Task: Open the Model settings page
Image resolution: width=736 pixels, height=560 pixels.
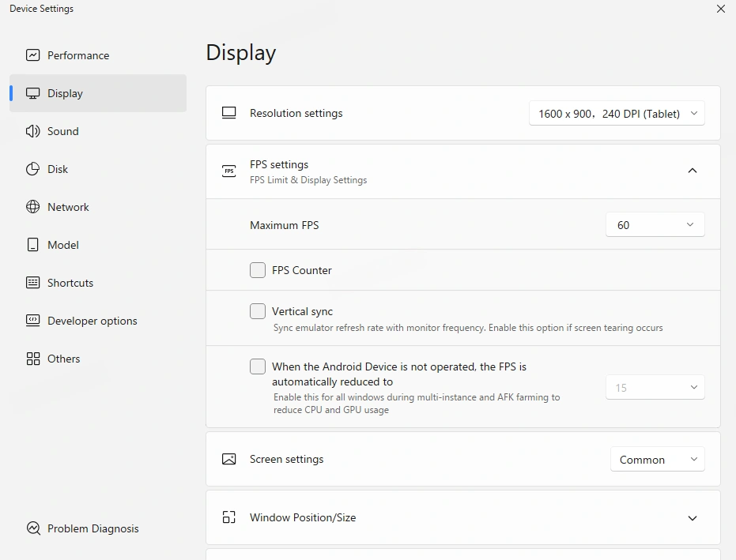Action: coord(98,245)
